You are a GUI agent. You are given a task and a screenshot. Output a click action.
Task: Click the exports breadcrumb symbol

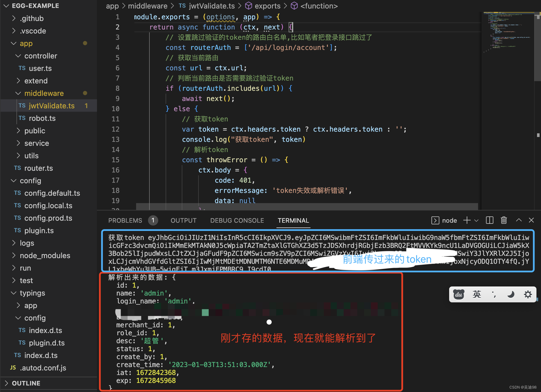[267, 6]
